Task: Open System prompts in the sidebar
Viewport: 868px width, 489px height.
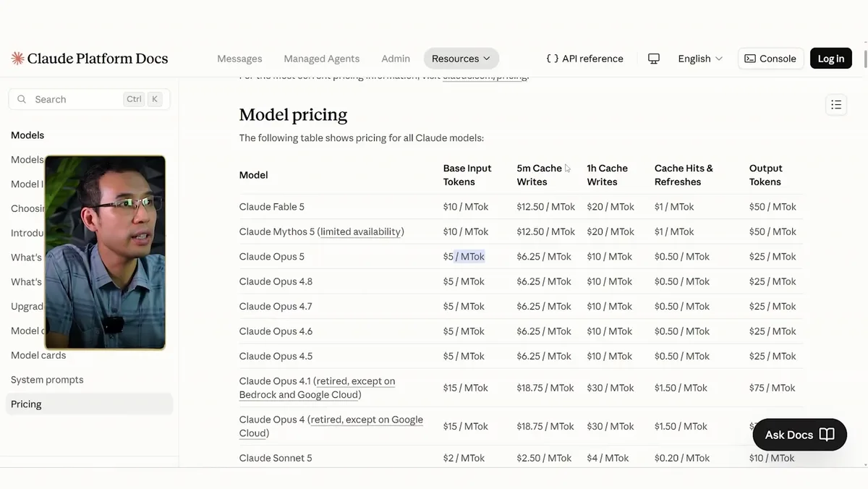Action: (x=47, y=380)
